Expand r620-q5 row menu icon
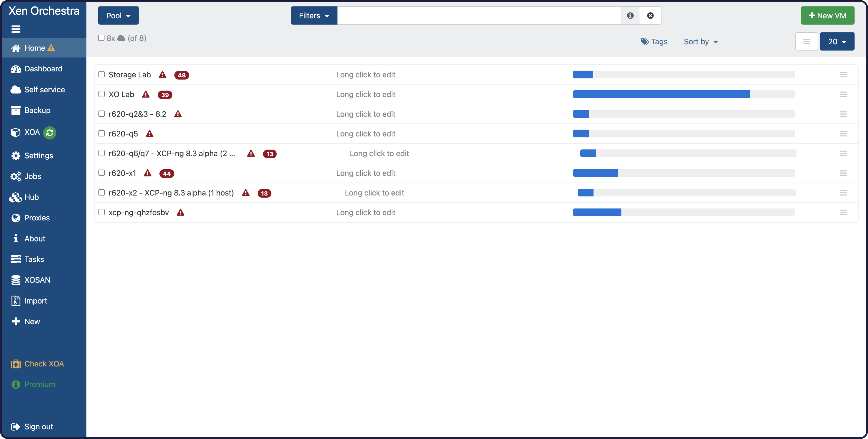 click(x=843, y=134)
